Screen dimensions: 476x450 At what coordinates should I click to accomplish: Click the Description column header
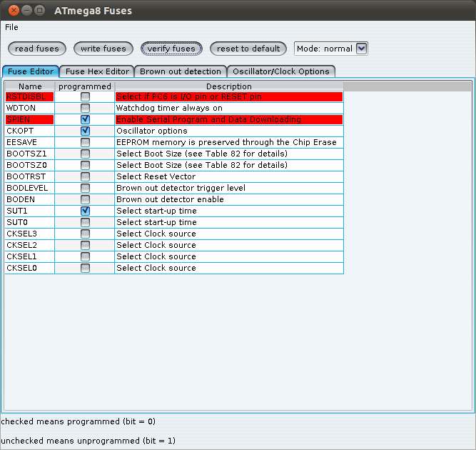point(229,86)
